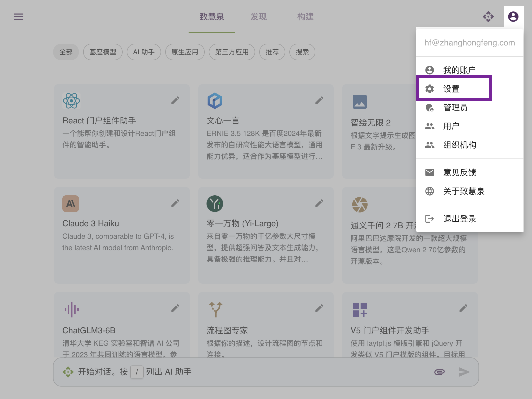Switch to the 构建 tab
Image resolution: width=532 pixels, height=399 pixels.
pyautogui.click(x=305, y=17)
